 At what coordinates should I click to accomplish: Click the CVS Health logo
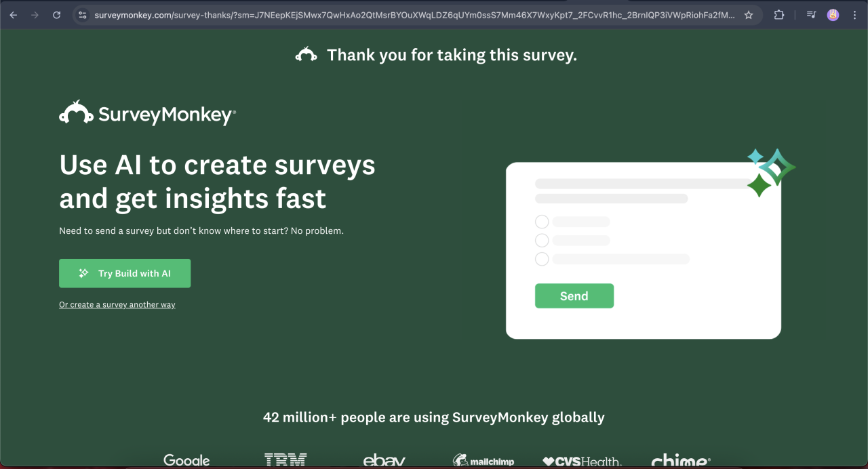click(x=582, y=462)
